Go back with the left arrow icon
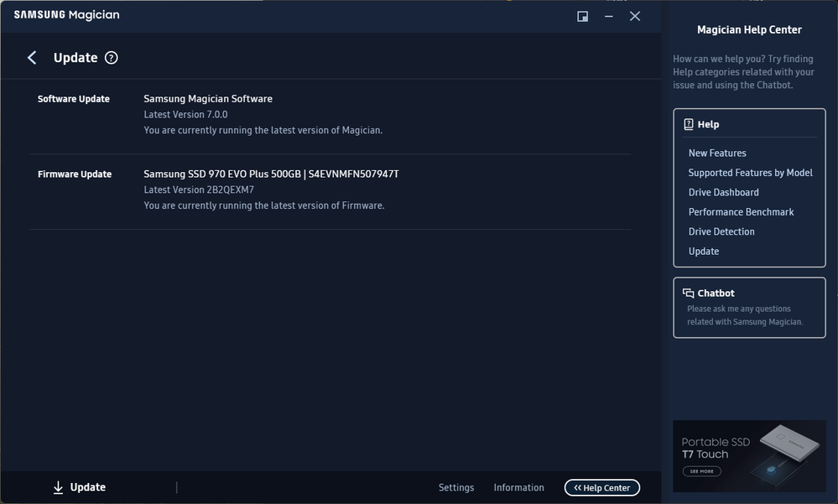The image size is (838, 504). click(x=32, y=58)
